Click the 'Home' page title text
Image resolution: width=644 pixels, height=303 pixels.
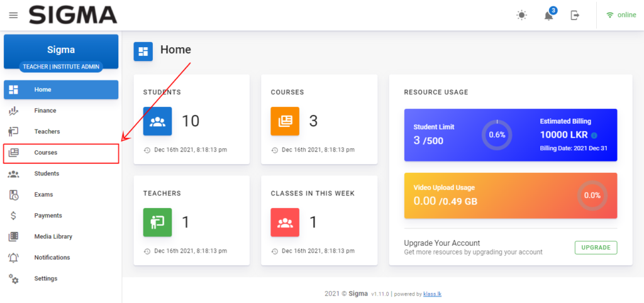point(176,50)
